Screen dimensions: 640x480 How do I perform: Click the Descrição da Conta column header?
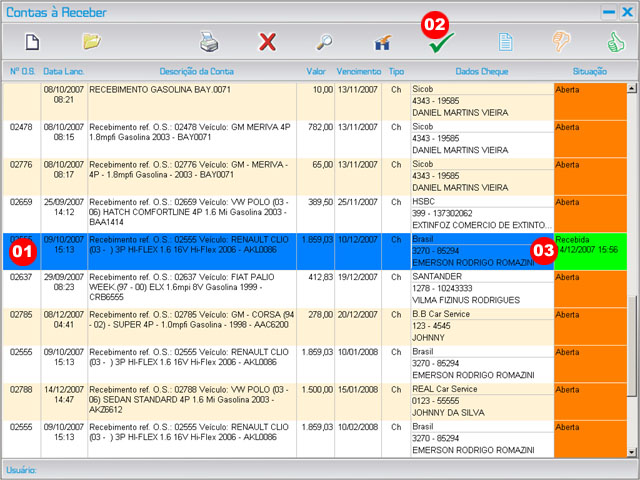(196, 72)
